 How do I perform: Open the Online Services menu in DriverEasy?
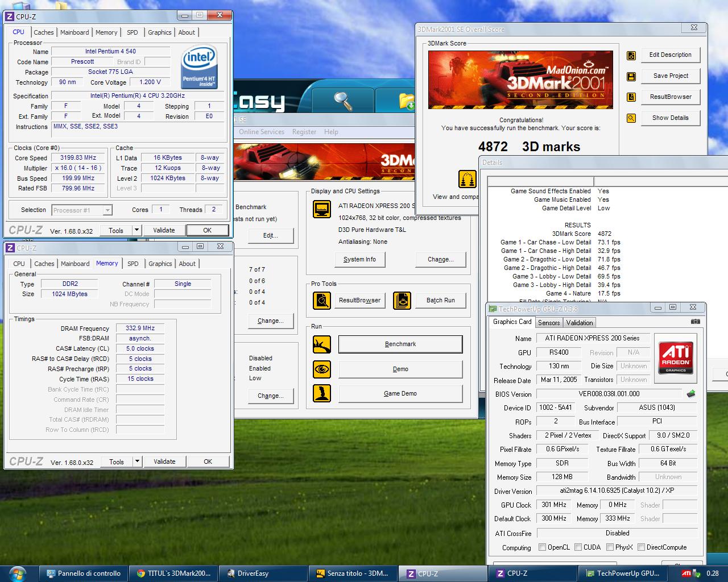tap(262, 132)
